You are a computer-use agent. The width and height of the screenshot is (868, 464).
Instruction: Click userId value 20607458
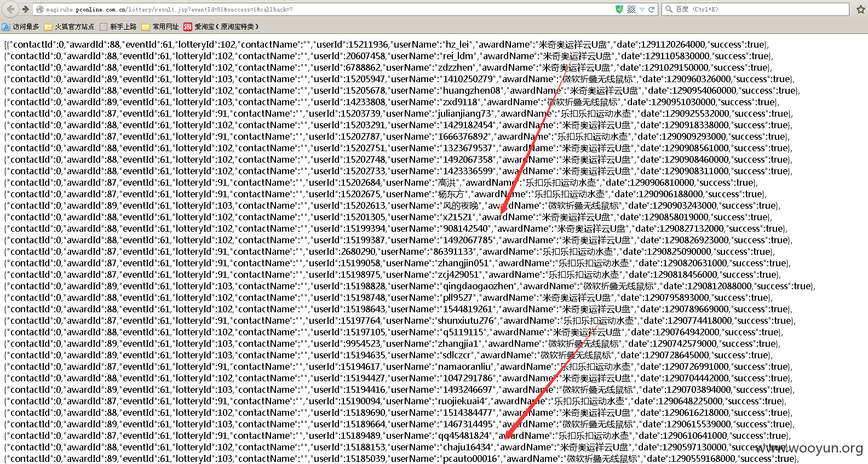[x=366, y=56]
